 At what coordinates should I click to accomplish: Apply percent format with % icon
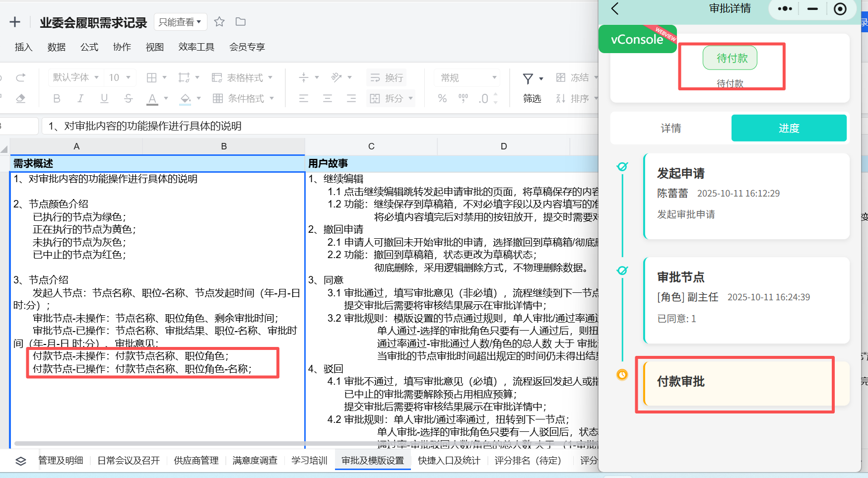442,98
